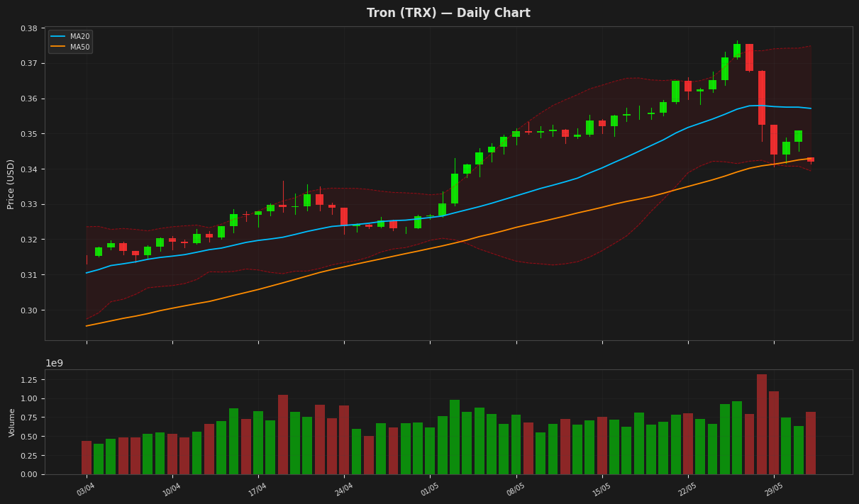Click the 0.36 price tick label

click(28, 99)
